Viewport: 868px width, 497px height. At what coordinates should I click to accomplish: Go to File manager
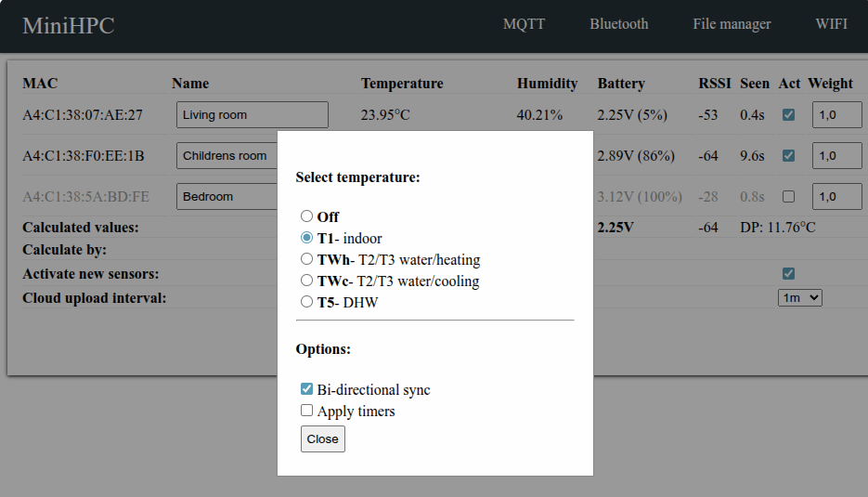click(732, 24)
